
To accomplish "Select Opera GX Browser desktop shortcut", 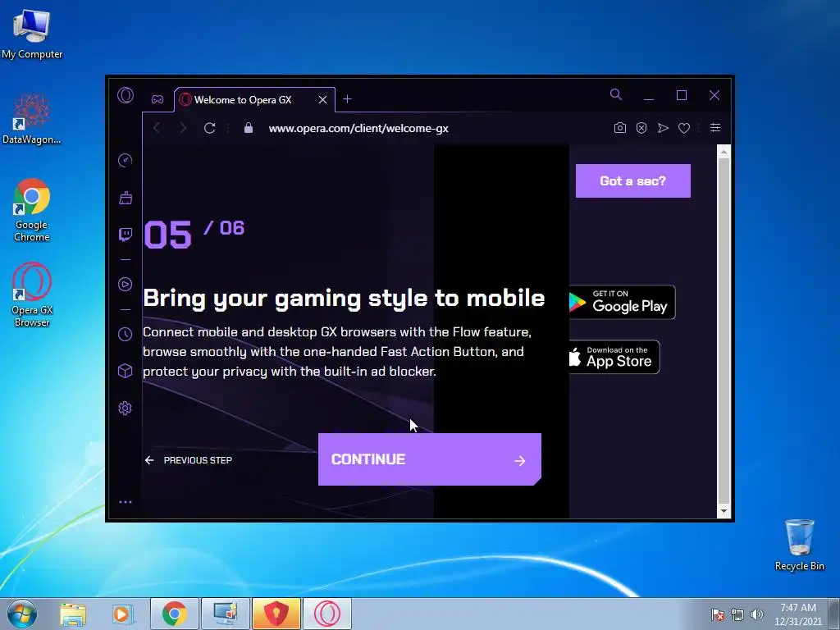I will click(x=32, y=294).
